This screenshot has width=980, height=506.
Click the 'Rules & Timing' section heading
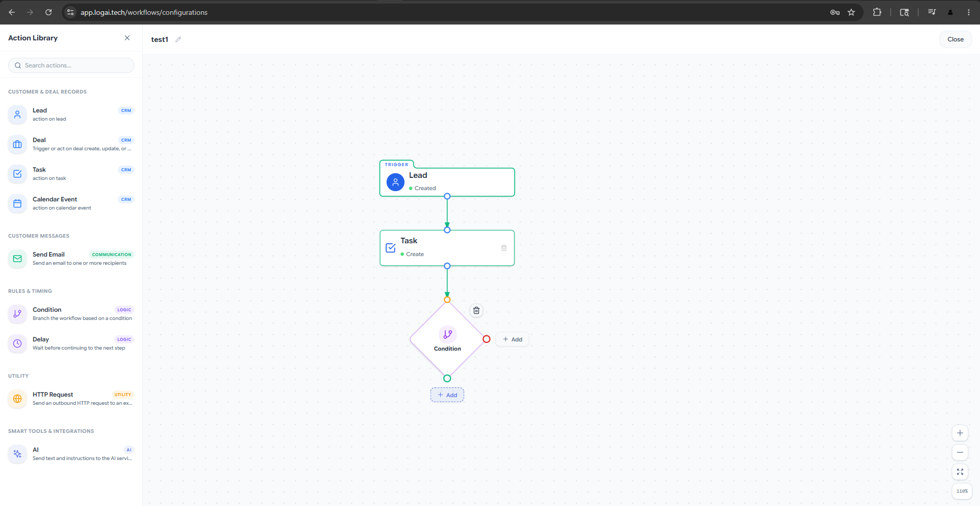tap(30, 291)
